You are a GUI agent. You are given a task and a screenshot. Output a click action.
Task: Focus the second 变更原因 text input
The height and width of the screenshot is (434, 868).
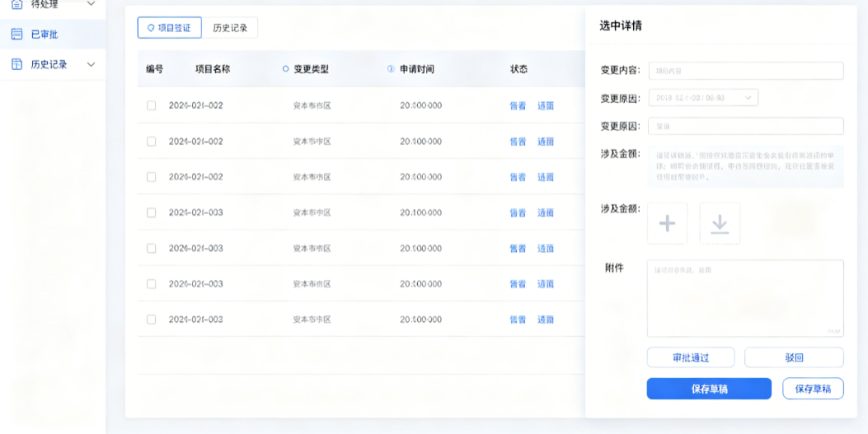coord(746,126)
